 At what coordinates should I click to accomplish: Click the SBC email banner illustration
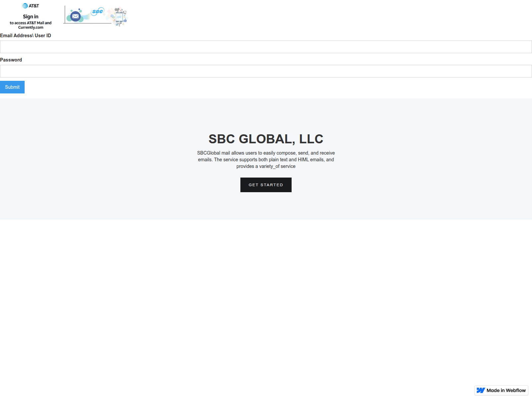[x=95, y=16]
